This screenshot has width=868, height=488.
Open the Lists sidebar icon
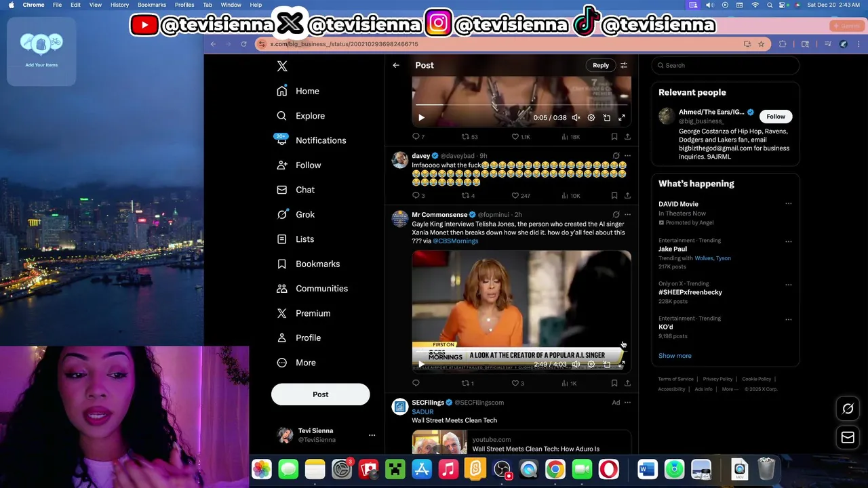pyautogui.click(x=282, y=239)
